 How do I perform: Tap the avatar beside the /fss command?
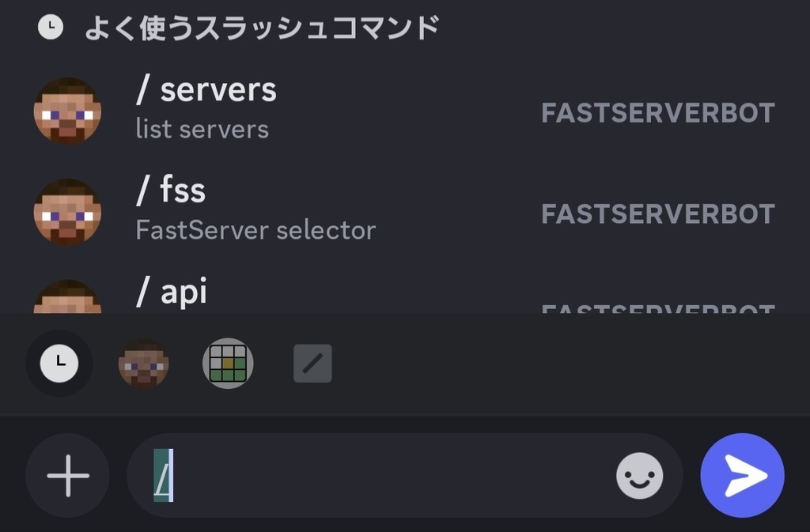(x=67, y=211)
